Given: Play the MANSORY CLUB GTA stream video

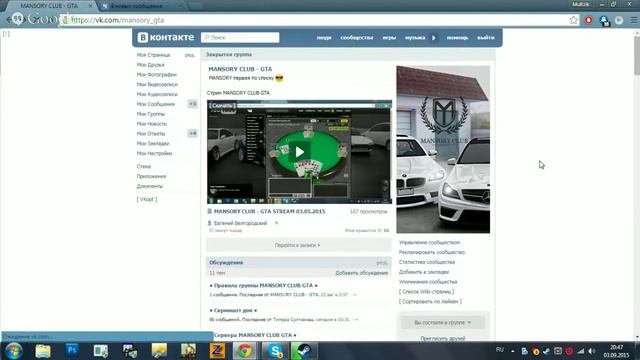Looking at the screenshot, I should click(x=300, y=152).
